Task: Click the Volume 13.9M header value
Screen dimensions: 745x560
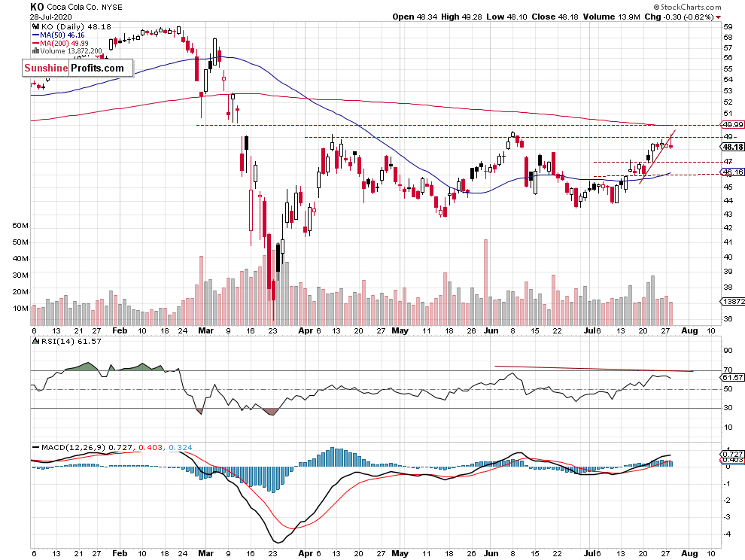Action: (x=612, y=17)
